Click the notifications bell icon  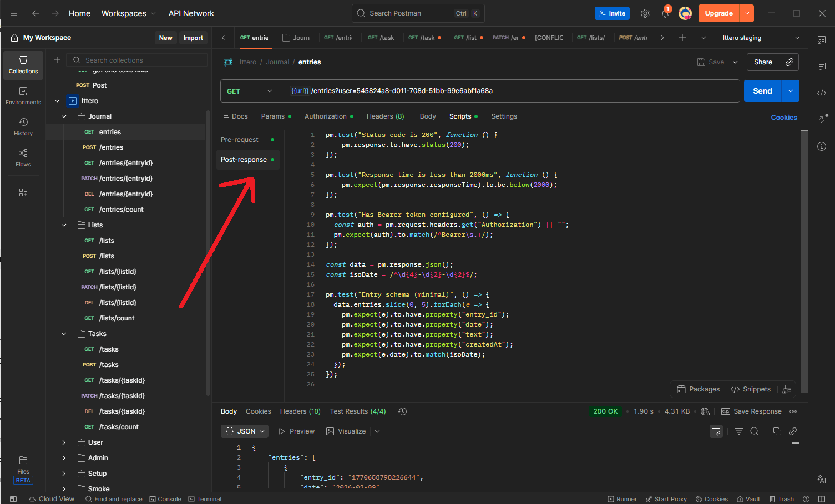665,13
